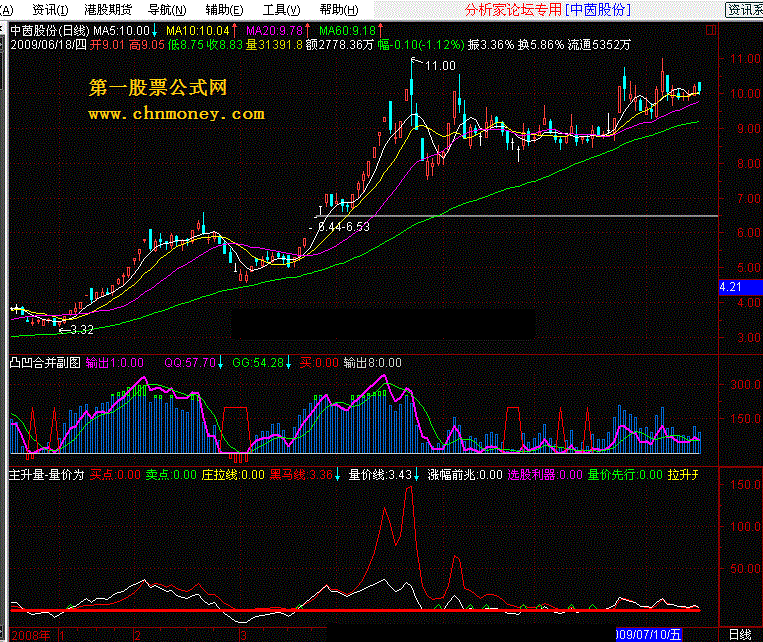Click the 量价先行:0.00 indicator value

point(625,475)
